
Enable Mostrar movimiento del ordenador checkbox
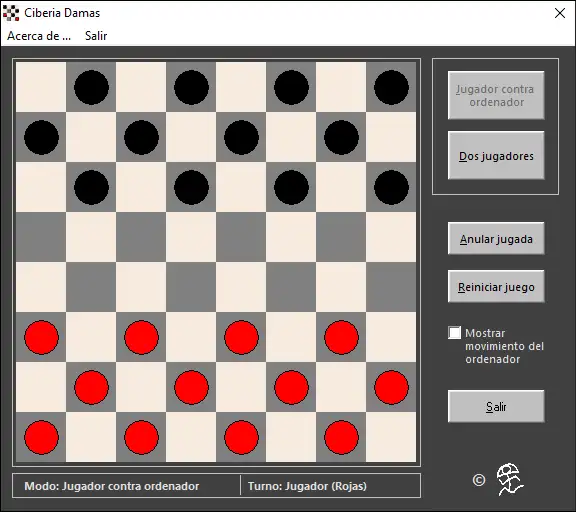click(454, 333)
